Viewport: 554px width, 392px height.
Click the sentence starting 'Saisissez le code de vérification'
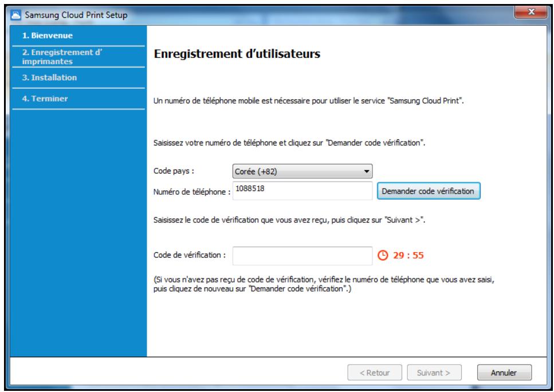[289, 220]
